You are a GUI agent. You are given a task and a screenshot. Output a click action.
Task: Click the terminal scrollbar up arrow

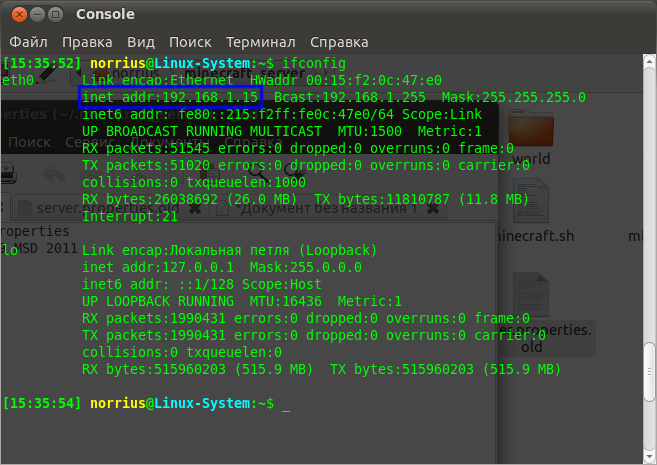pos(649,61)
